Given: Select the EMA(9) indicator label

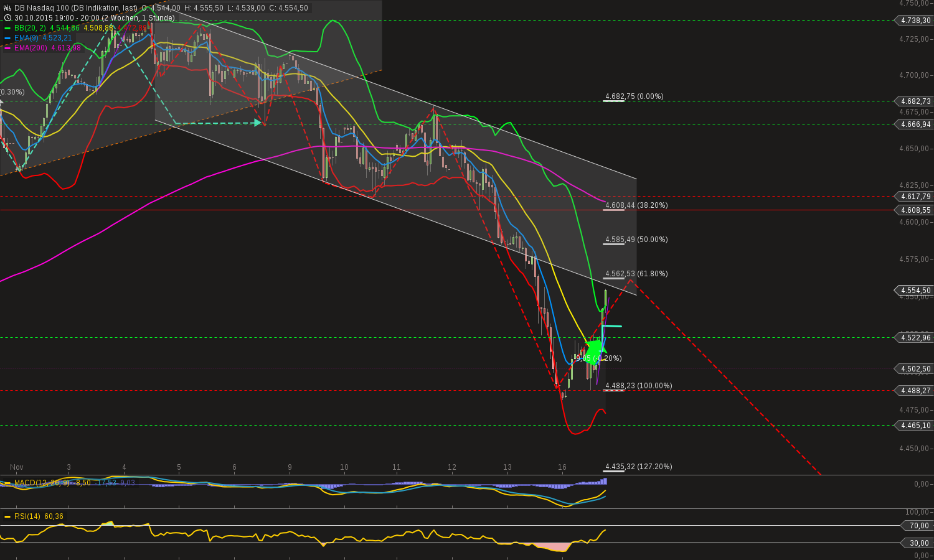Looking at the screenshot, I should pyautogui.click(x=26, y=38).
